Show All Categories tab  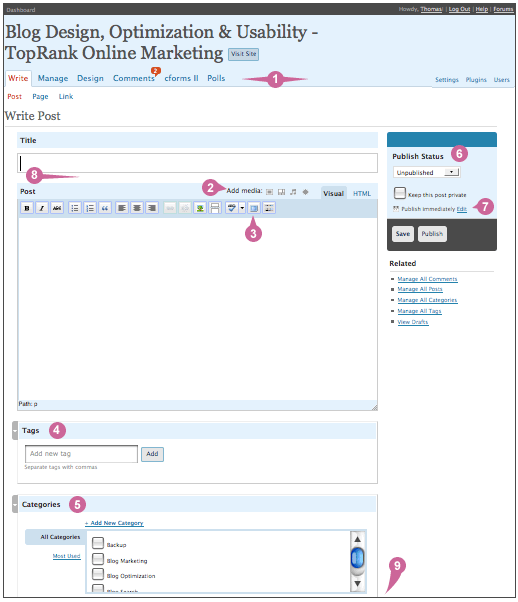pos(56,537)
